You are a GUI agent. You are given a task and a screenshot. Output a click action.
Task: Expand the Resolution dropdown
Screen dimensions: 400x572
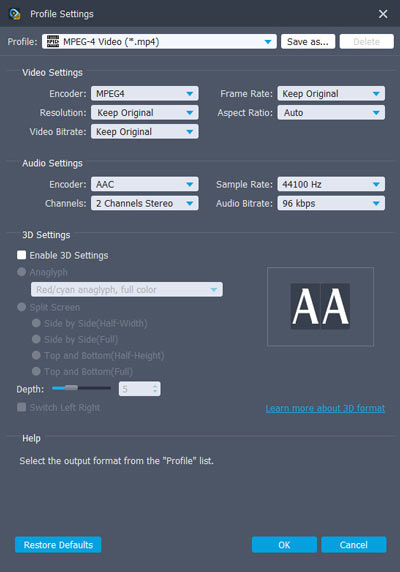coord(145,112)
